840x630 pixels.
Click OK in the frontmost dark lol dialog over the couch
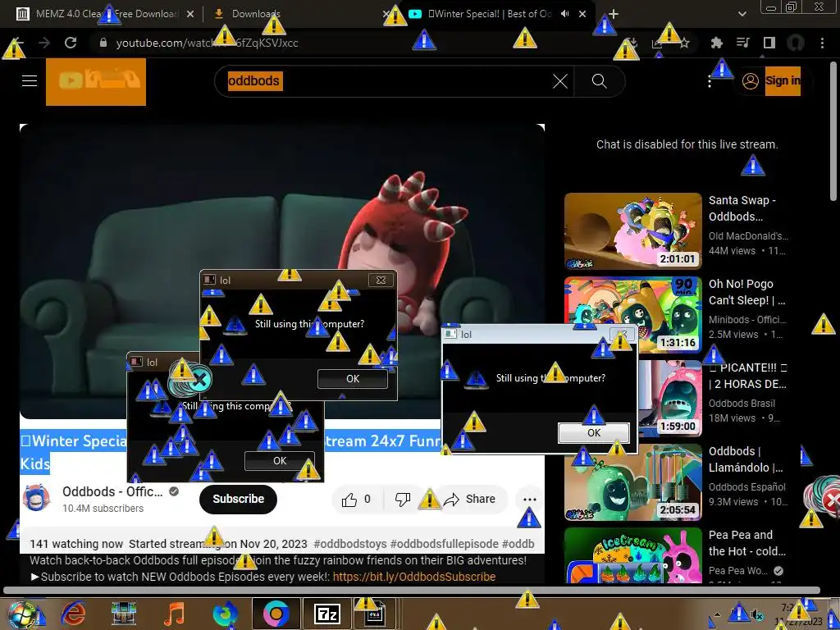[x=353, y=379]
